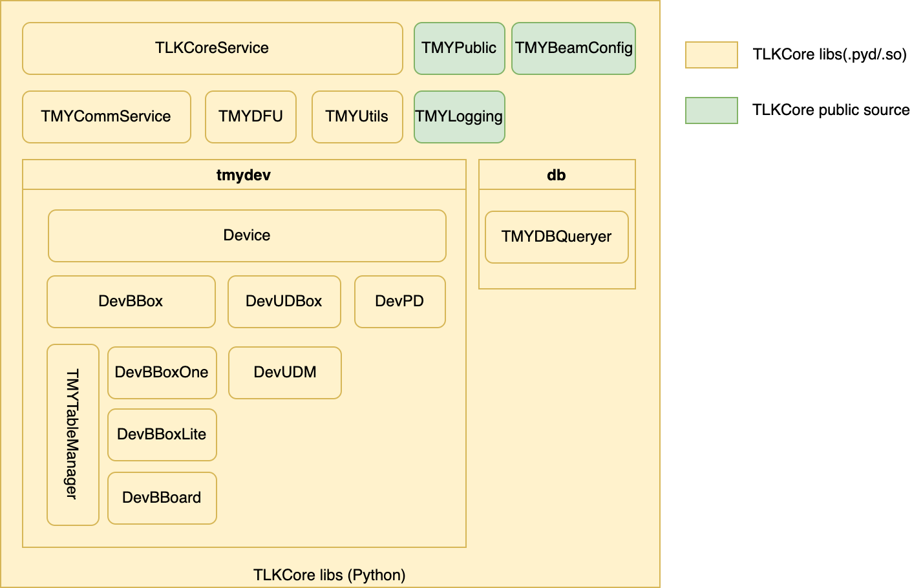Click the green legend swatch
The height and width of the screenshot is (588, 923).
click(712, 110)
